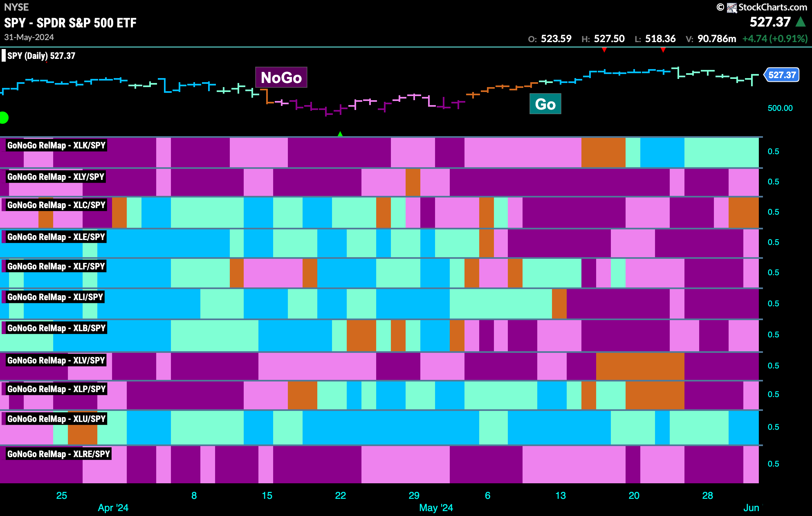The width and height of the screenshot is (812, 516).
Task: Click the date axis label 20
Action: (x=634, y=496)
